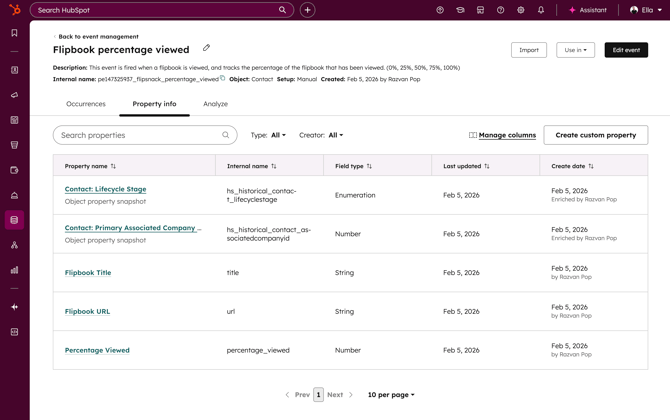This screenshot has width=670, height=420.
Task: Click the plus quick-create button
Action: (x=307, y=10)
